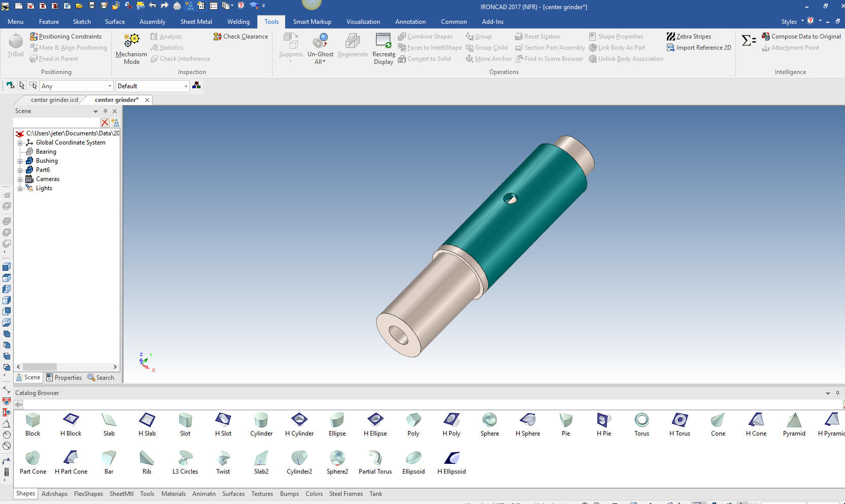Select the Torus catalog shape
The image size is (845, 504).
click(642, 424)
